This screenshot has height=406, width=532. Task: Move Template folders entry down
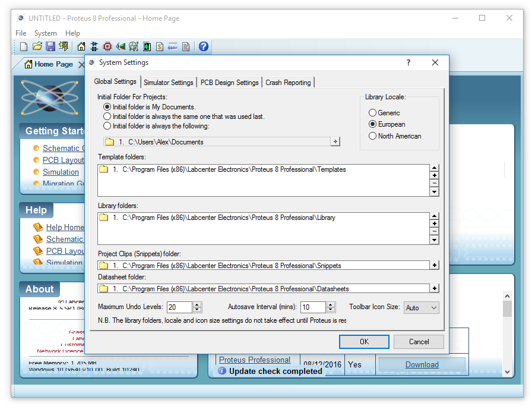point(434,192)
